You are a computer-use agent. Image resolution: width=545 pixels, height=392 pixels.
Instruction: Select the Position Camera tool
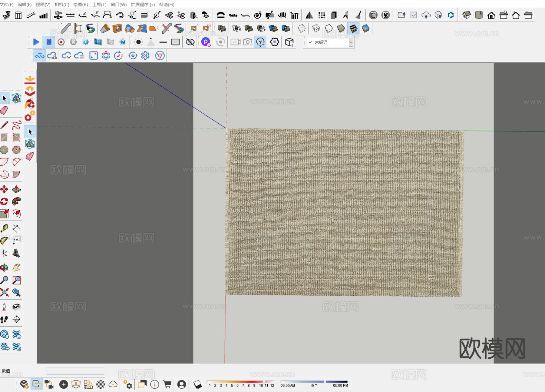pos(4,307)
